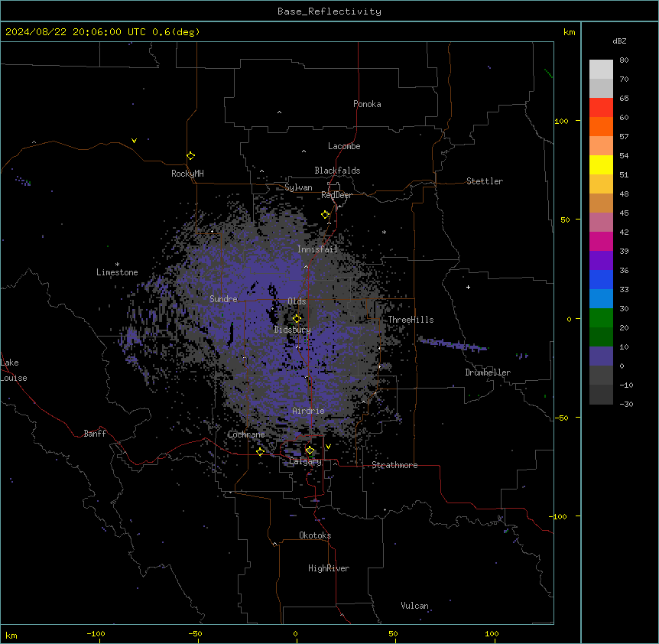This screenshot has height=644, width=659.
Task: Click the Limestone label
Action: pos(117,272)
